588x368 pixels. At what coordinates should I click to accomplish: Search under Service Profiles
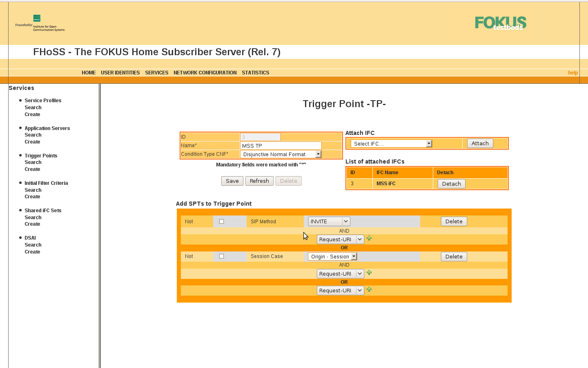(x=33, y=108)
